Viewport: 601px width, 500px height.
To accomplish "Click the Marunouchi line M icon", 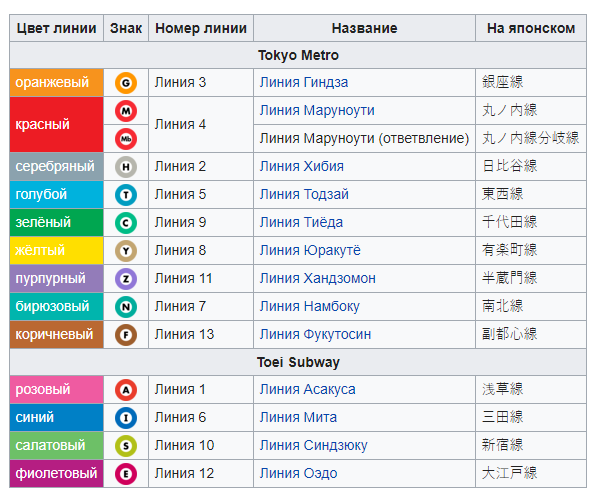I will (x=126, y=111).
